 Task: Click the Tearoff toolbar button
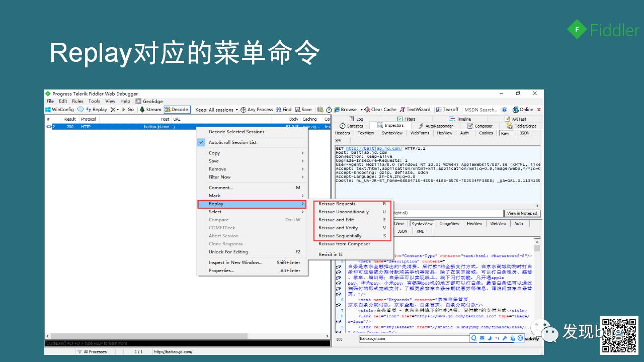(447, 109)
